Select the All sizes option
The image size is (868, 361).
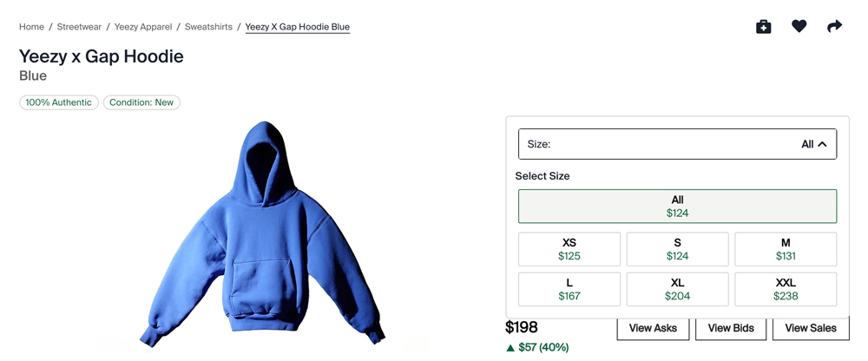tap(677, 207)
